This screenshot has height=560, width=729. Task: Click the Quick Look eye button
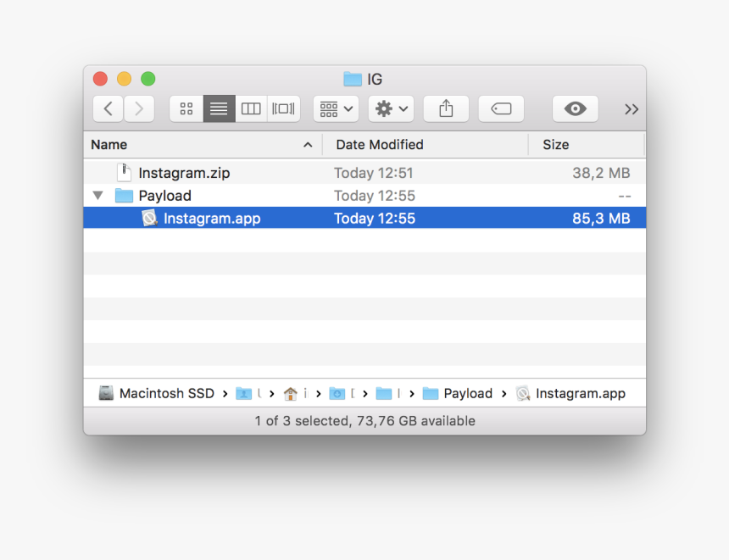pyautogui.click(x=575, y=108)
